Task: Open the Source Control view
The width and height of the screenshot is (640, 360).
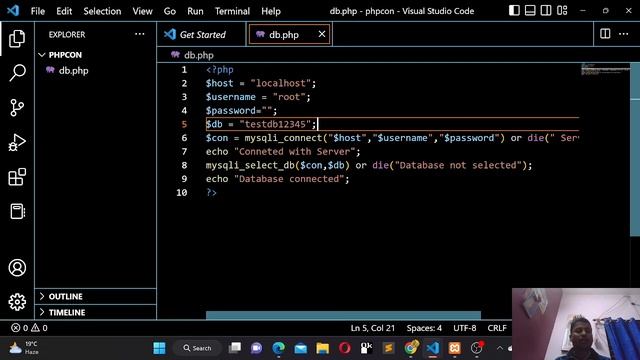Action: (17, 108)
